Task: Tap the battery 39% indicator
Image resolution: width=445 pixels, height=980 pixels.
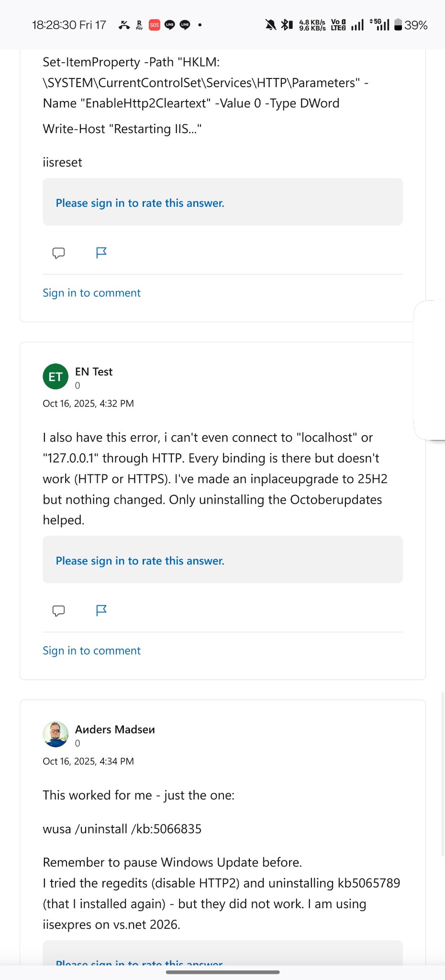Action: click(x=411, y=25)
